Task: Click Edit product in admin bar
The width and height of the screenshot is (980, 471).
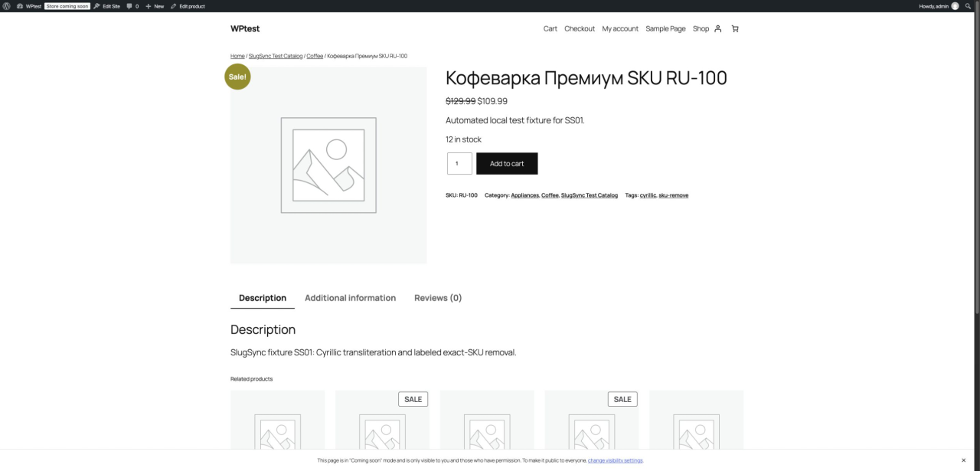Action: (x=188, y=5)
